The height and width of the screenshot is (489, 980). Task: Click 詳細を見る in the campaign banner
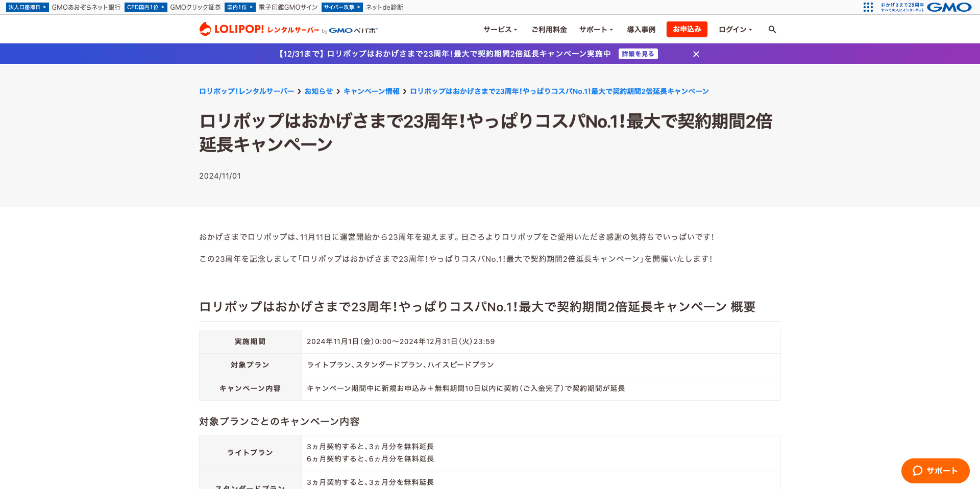[x=638, y=54]
